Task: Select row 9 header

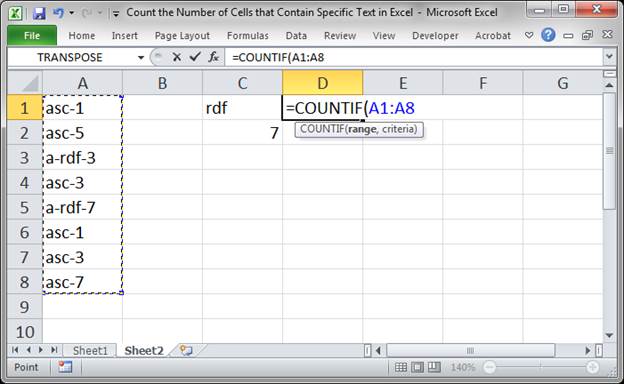Action: (x=25, y=307)
